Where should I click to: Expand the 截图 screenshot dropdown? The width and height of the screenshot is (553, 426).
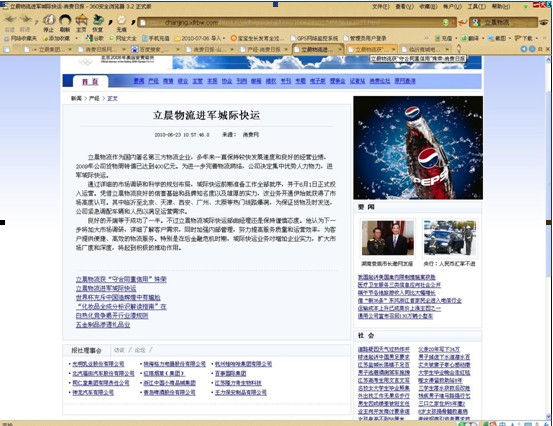510,38
